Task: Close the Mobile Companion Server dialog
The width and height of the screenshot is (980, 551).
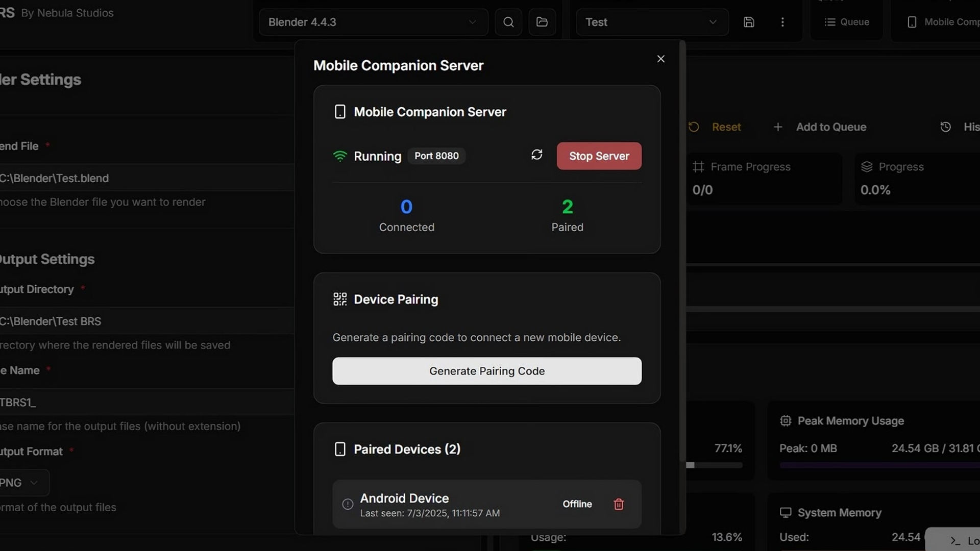Action: [661, 59]
